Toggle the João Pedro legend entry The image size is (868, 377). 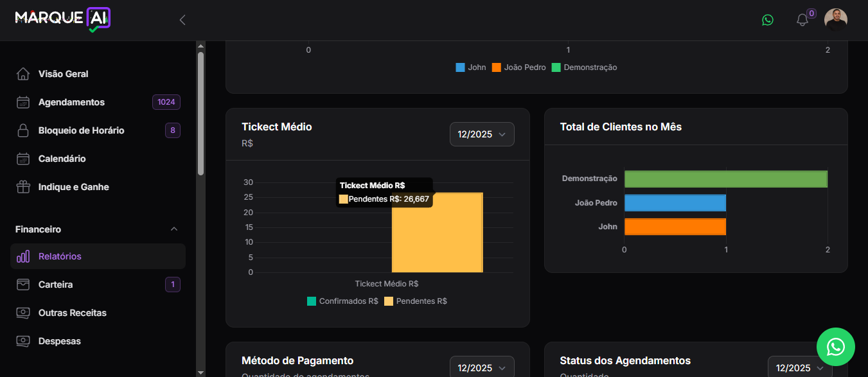tap(519, 67)
